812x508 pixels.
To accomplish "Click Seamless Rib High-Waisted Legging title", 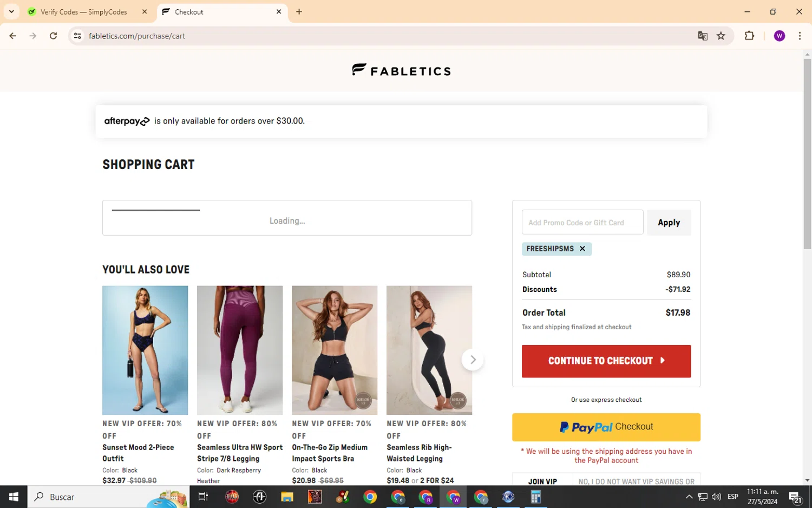I will point(420,453).
